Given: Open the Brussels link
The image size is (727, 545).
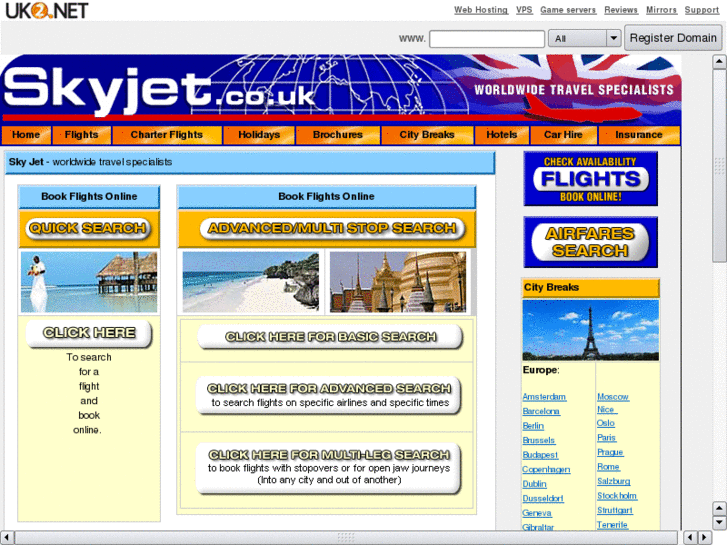Looking at the screenshot, I should point(538,440).
